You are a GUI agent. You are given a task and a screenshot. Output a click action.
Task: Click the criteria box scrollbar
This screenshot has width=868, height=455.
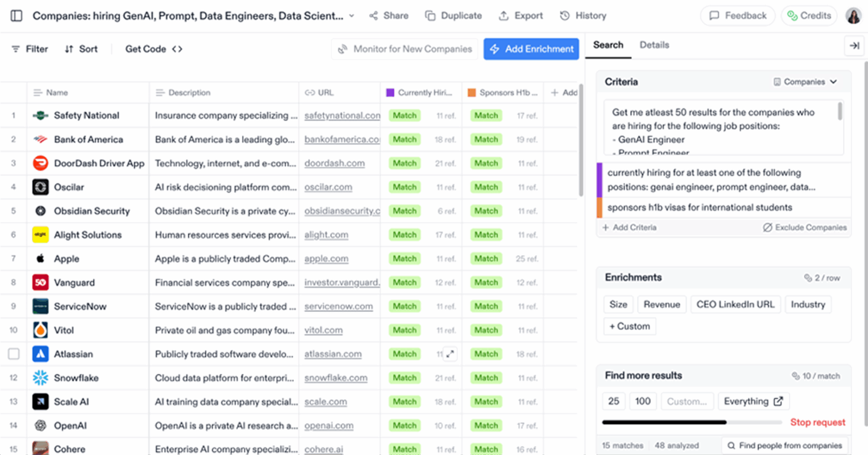tap(840, 111)
